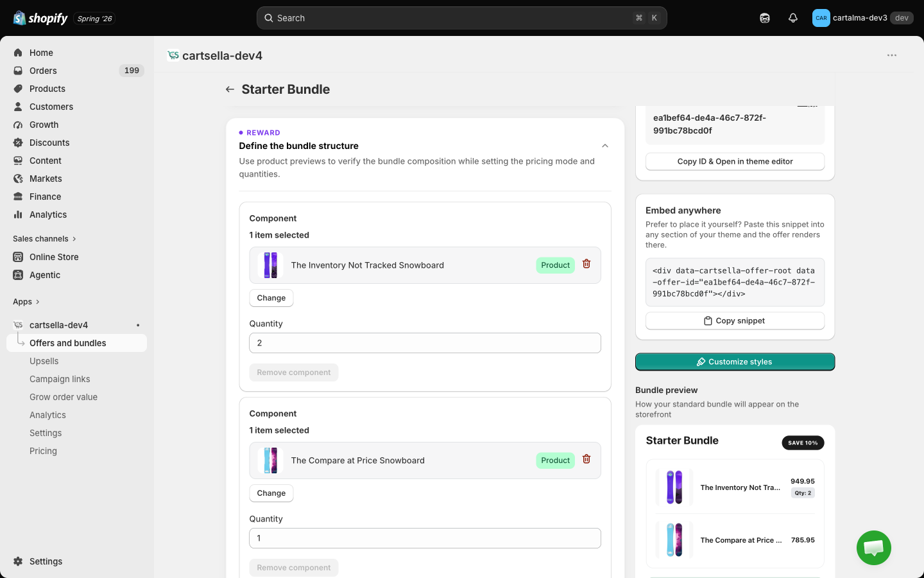Click the Finance bank icon

18,197
